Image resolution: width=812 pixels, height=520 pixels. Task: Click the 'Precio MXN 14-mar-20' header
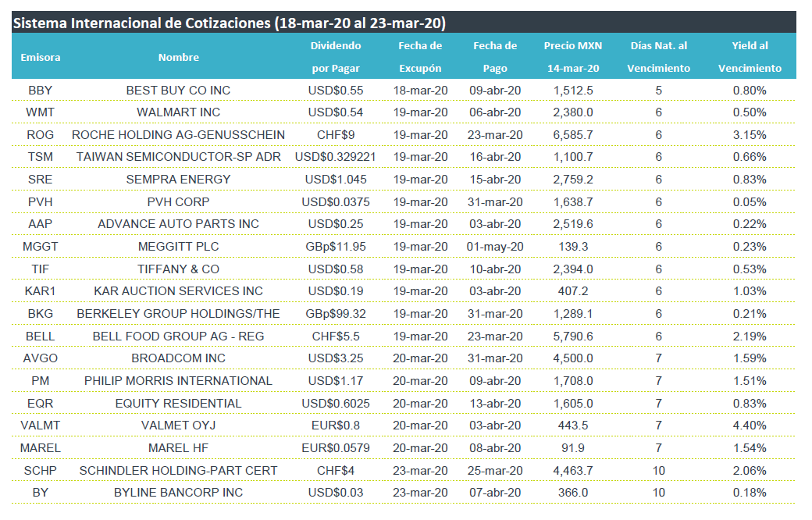(x=573, y=57)
